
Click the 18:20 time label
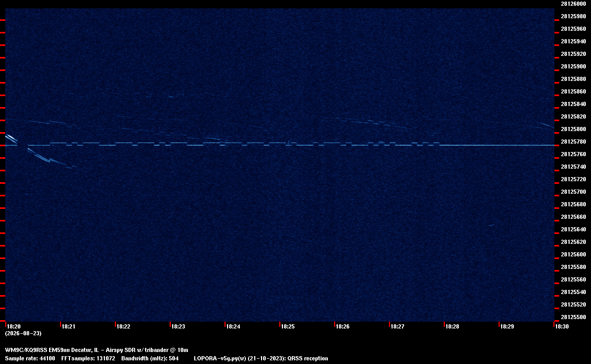pyautogui.click(x=14, y=326)
